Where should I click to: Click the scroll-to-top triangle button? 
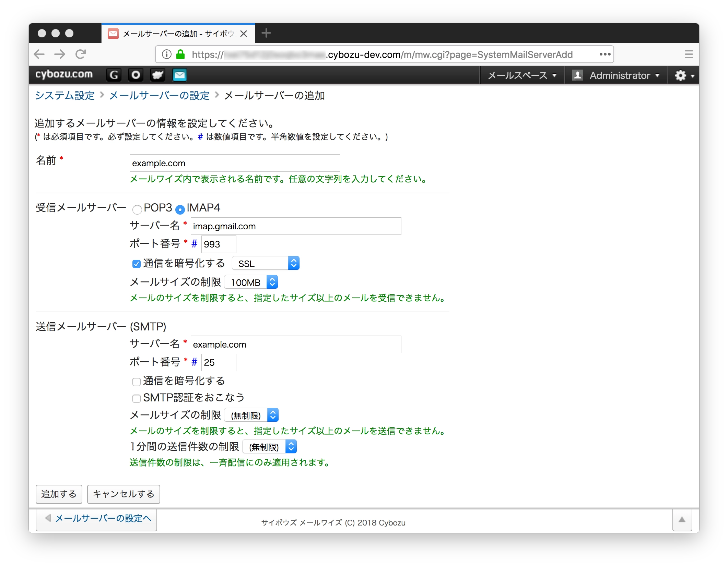(x=682, y=520)
